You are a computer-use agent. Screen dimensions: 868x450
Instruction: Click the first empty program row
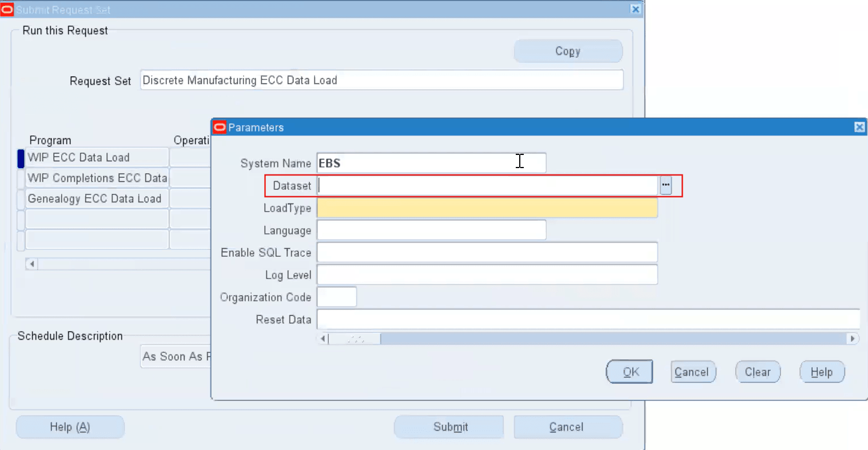(x=97, y=219)
